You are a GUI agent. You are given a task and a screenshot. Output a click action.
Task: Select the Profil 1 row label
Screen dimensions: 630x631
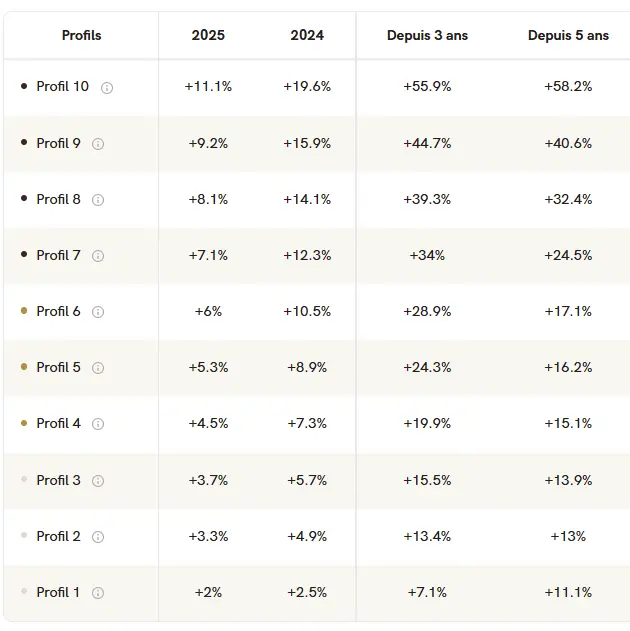click(x=58, y=592)
